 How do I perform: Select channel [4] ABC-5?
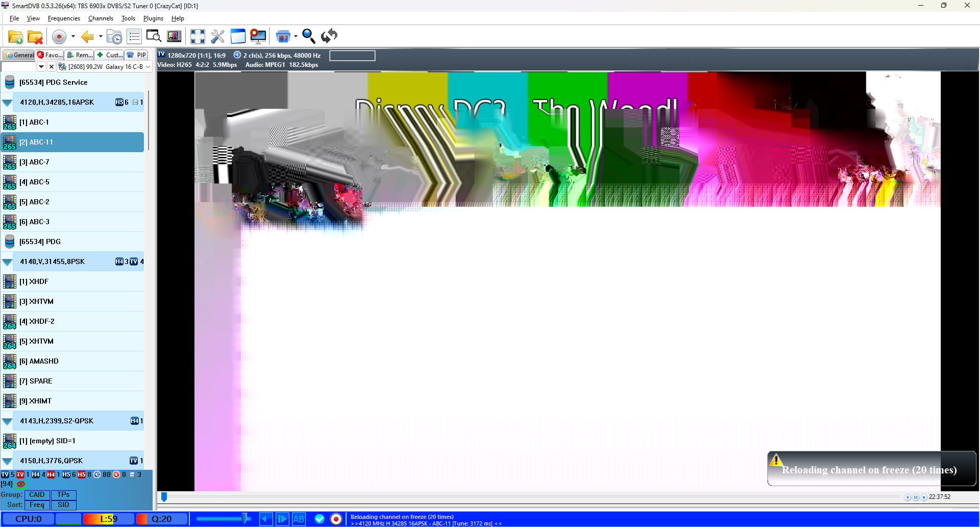tap(72, 182)
